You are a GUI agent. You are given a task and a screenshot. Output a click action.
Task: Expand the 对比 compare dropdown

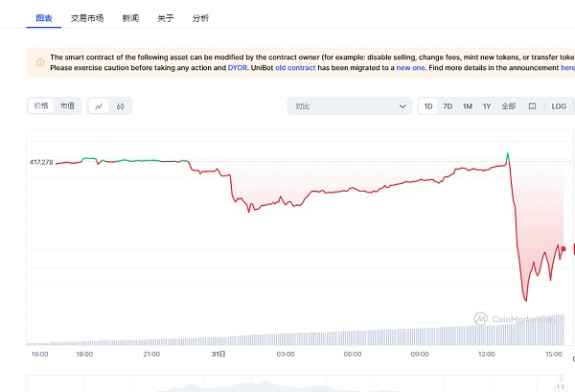tap(350, 106)
